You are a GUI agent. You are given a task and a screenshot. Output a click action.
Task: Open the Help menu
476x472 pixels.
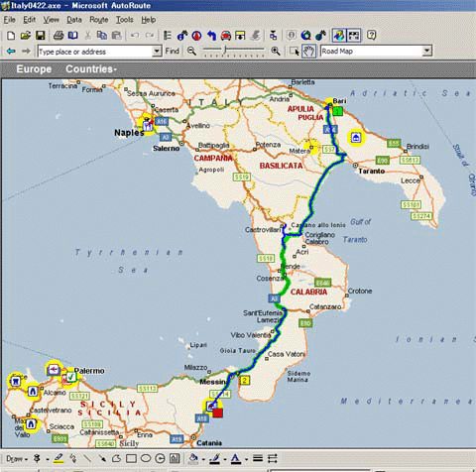149,20
